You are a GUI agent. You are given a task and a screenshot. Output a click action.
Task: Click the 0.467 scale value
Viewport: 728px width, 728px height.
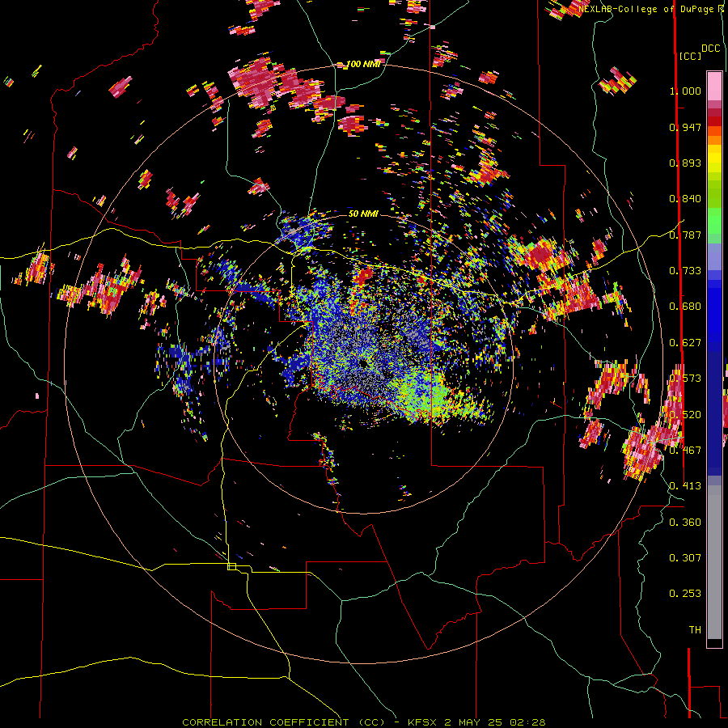coord(685,451)
